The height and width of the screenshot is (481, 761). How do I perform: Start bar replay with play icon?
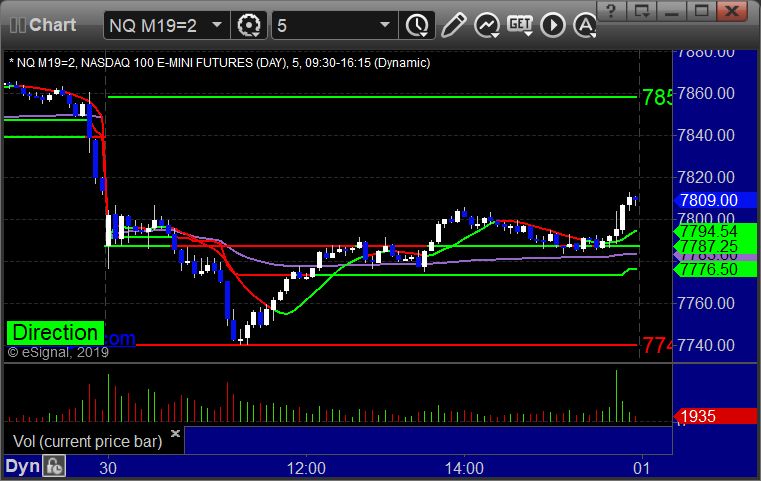pos(553,25)
